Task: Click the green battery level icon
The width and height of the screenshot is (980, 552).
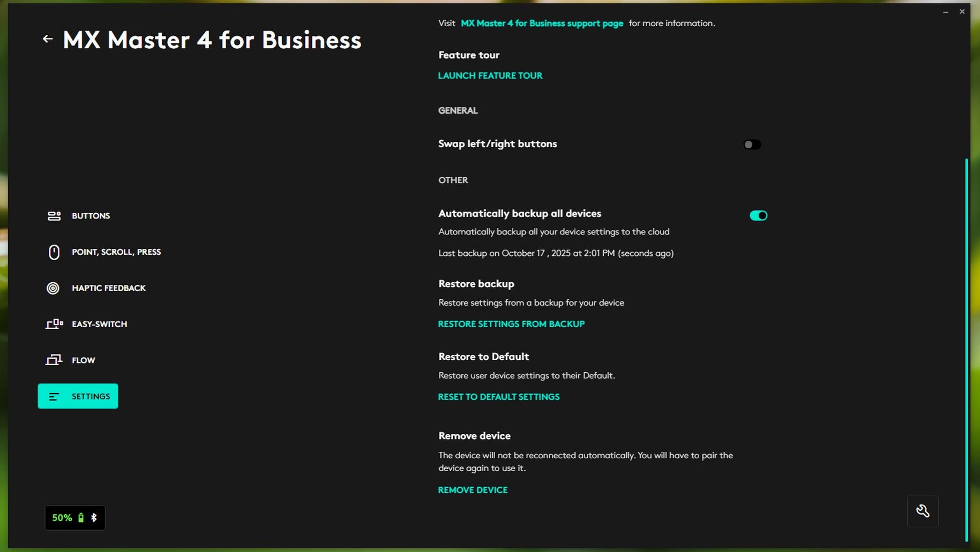Action: click(81, 518)
